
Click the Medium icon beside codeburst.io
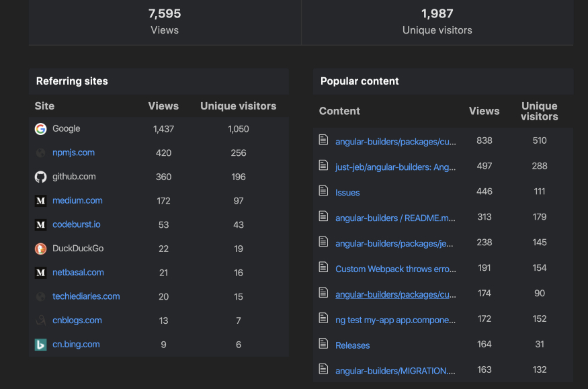(x=40, y=224)
